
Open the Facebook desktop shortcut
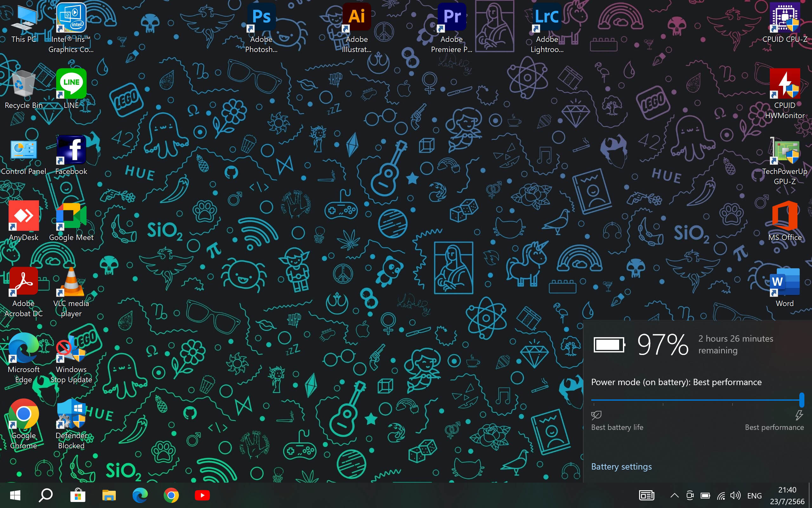tap(71, 155)
